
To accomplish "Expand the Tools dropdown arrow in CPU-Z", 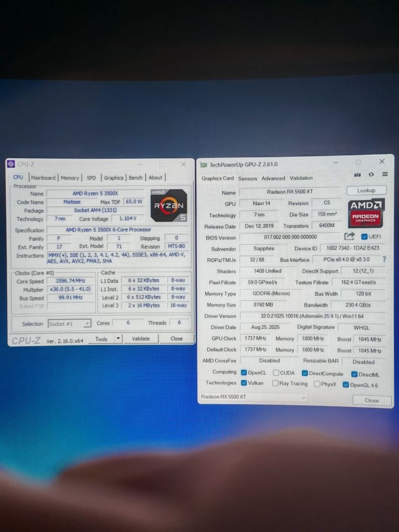I will pos(118,339).
